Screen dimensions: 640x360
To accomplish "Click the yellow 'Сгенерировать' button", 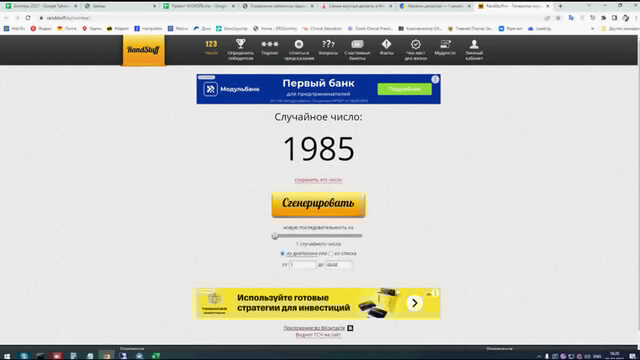I will pyautogui.click(x=318, y=204).
